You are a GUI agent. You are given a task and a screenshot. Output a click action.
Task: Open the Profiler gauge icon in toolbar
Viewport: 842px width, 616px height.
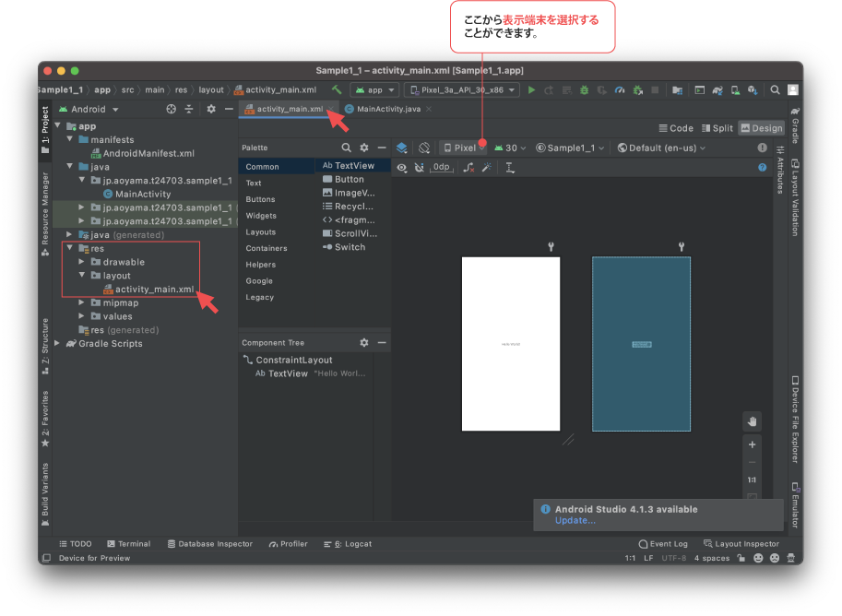tap(620, 90)
